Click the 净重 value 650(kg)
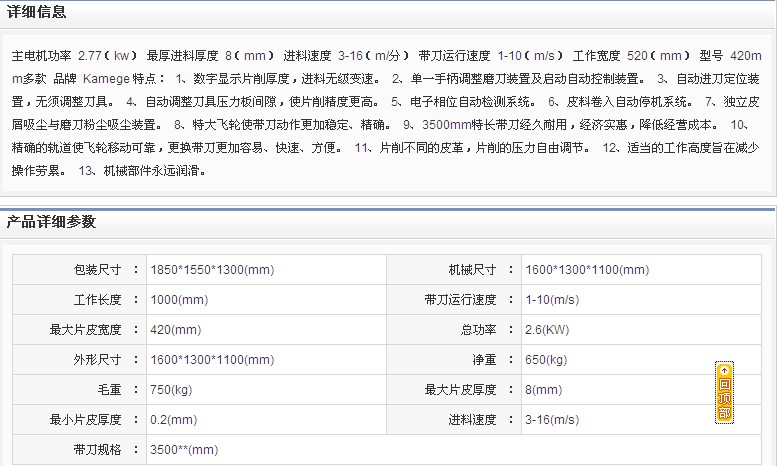Image resolution: width=778 pixels, height=466 pixels. point(546,360)
